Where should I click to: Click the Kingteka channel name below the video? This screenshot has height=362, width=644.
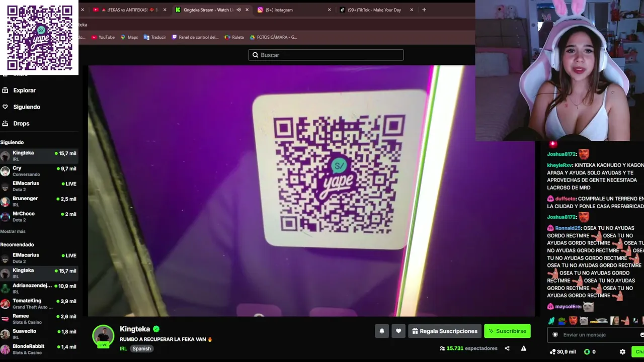[135, 329]
